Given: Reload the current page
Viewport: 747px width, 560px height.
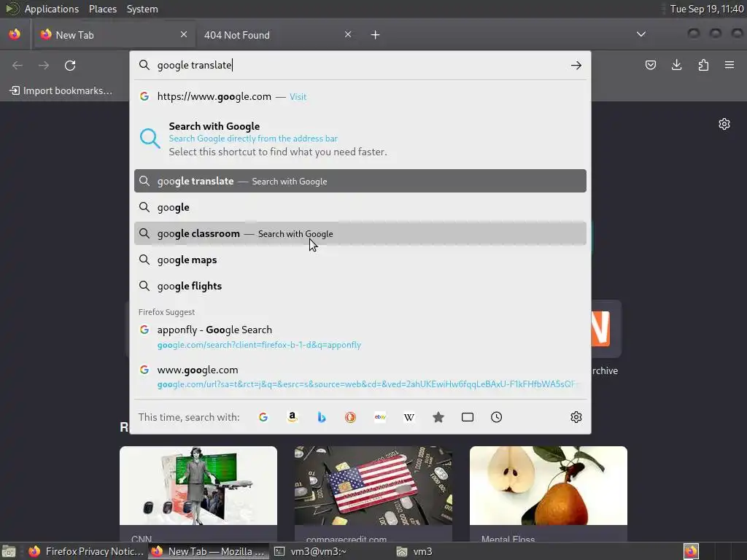Looking at the screenshot, I should pyautogui.click(x=70, y=65).
